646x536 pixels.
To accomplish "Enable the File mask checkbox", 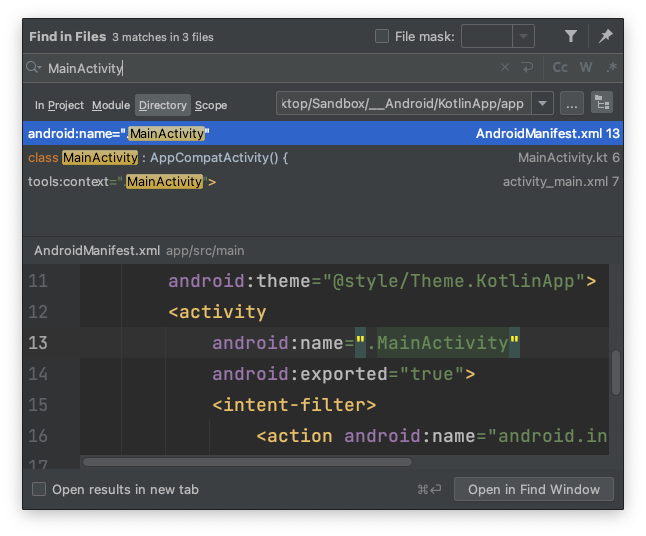I will point(382,36).
